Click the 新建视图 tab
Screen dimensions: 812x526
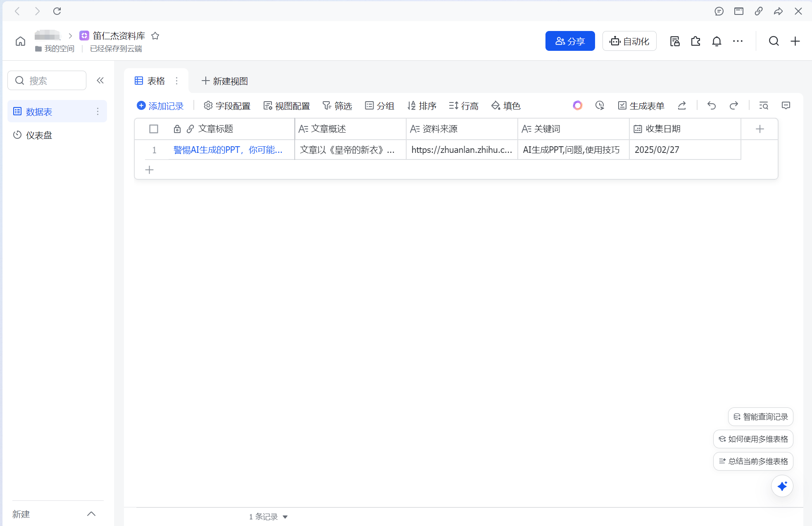225,81
